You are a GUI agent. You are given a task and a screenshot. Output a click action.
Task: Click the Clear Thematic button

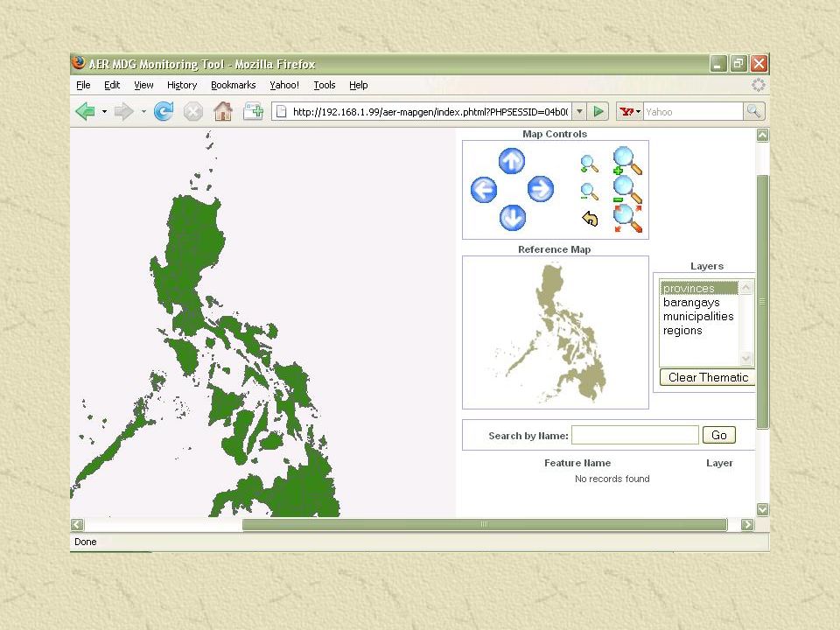708,377
